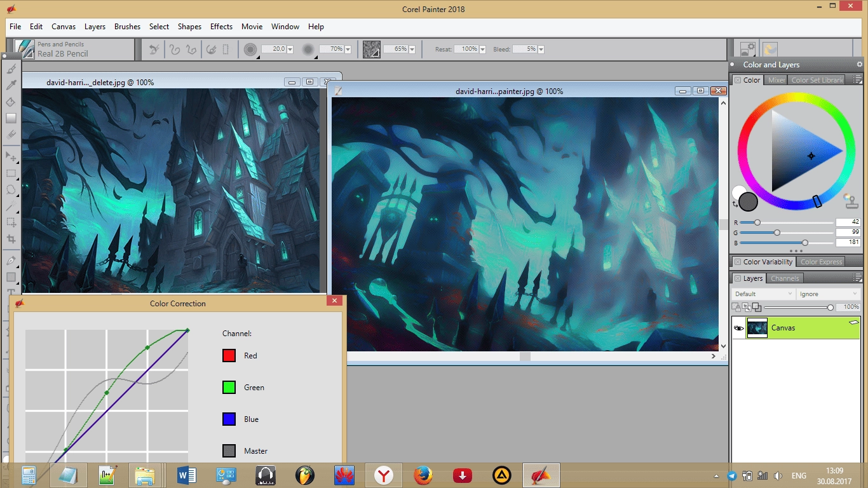This screenshot has height=488, width=868.
Task: Select the Green channel swatch
Action: point(229,387)
